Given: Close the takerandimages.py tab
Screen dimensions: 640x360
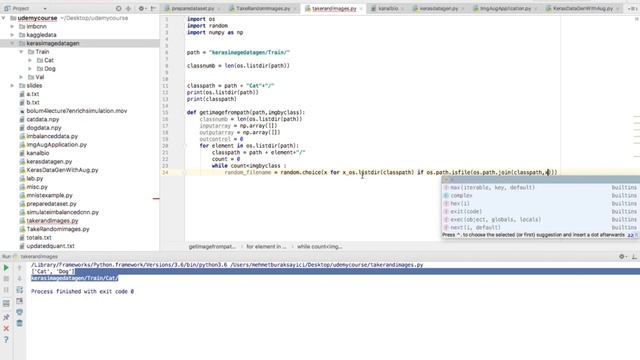Looking at the screenshot, I should [361, 9].
